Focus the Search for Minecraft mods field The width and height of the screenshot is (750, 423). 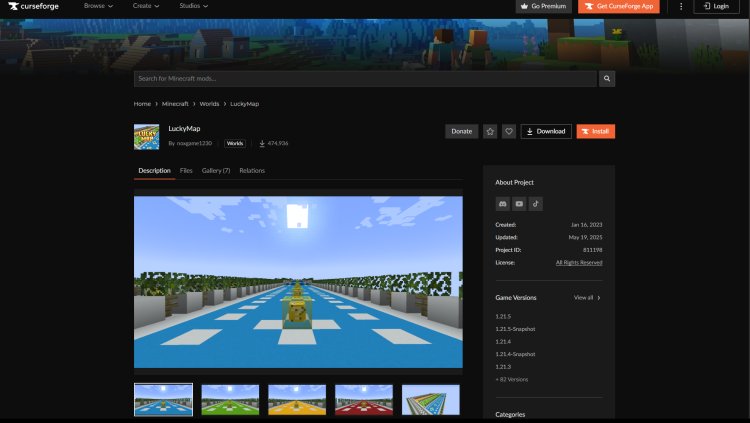point(365,78)
